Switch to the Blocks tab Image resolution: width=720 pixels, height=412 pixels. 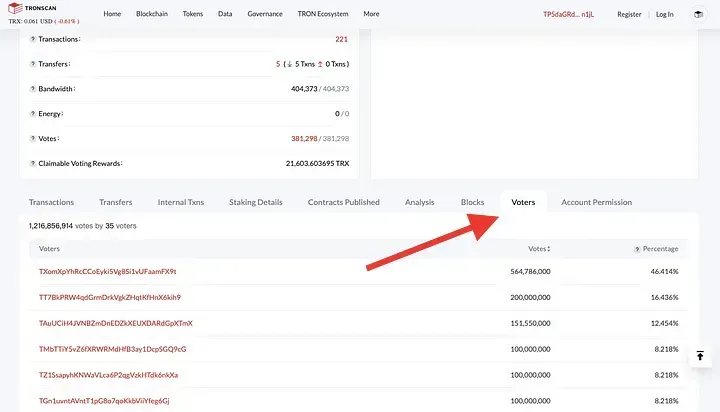[x=472, y=202]
